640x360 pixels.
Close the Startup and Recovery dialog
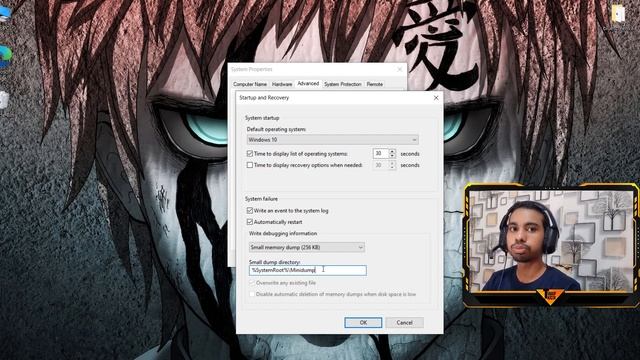(436, 98)
